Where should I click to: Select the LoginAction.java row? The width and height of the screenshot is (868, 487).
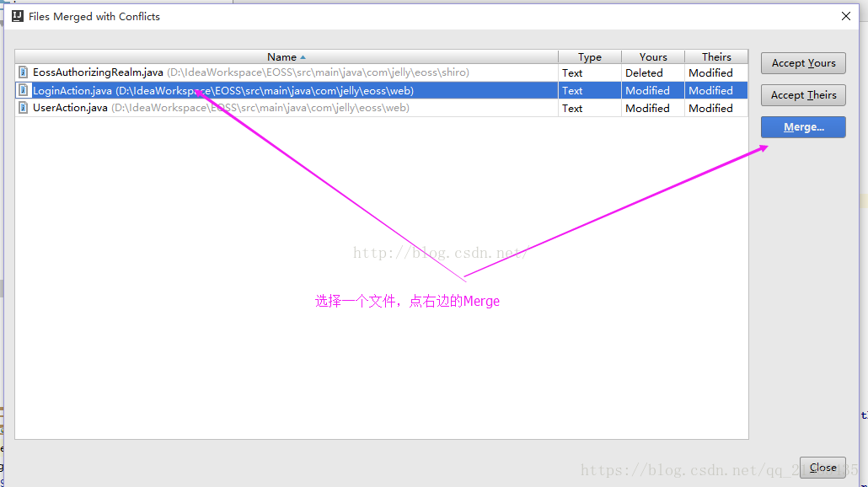[382, 90]
